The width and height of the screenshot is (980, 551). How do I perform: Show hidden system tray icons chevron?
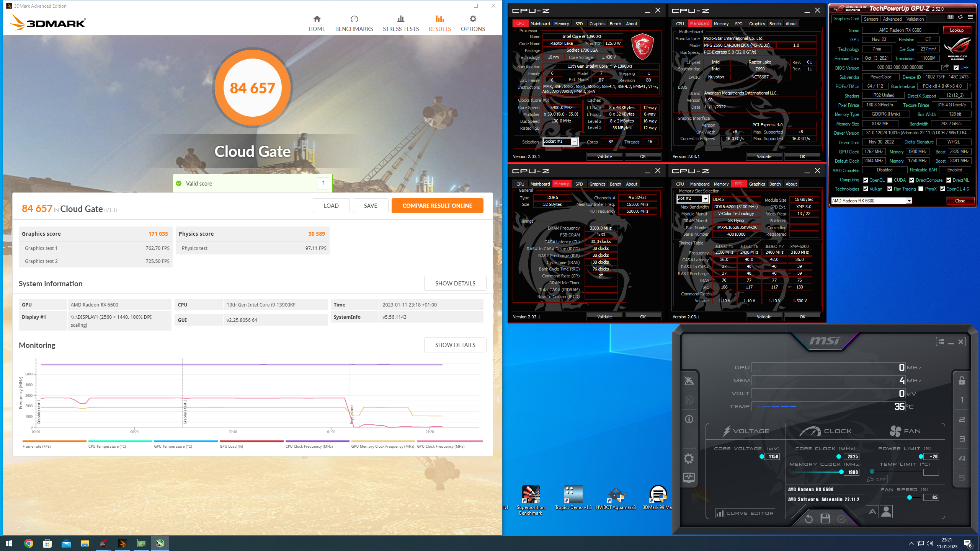pyautogui.click(x=911, y=543)
